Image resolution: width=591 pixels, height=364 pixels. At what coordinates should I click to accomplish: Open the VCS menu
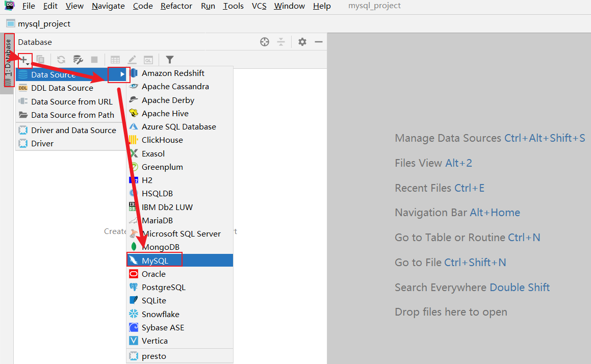pyautogui.click(x=259, y=6)
